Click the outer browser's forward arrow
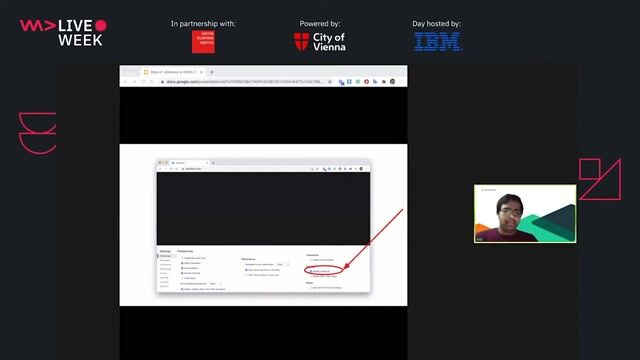640x360 pixels. point(134,82)
